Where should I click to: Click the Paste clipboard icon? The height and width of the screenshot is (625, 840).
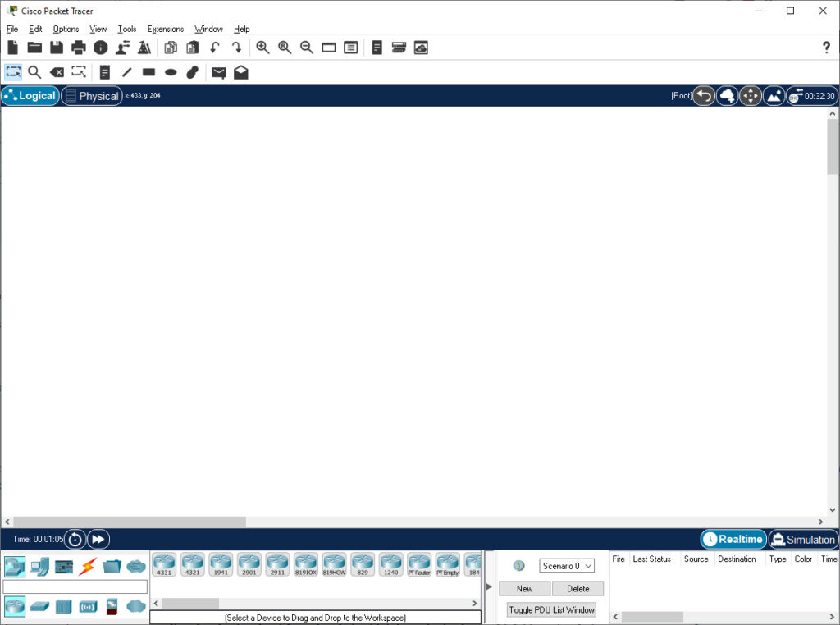(192, 48)
